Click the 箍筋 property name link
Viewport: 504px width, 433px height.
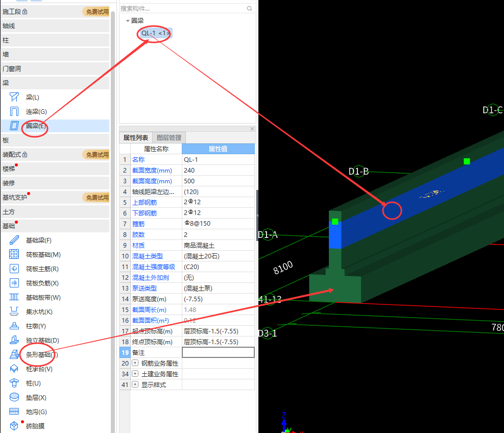(x=138, y=224)
